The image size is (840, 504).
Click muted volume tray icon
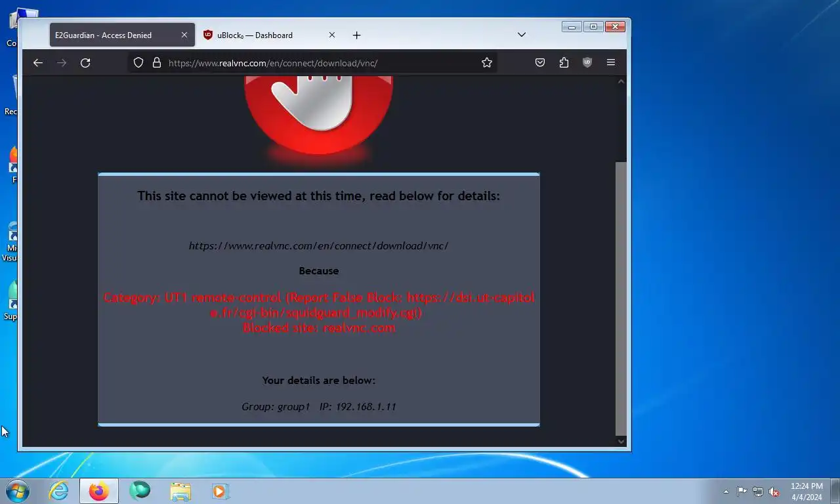point(774,492)
